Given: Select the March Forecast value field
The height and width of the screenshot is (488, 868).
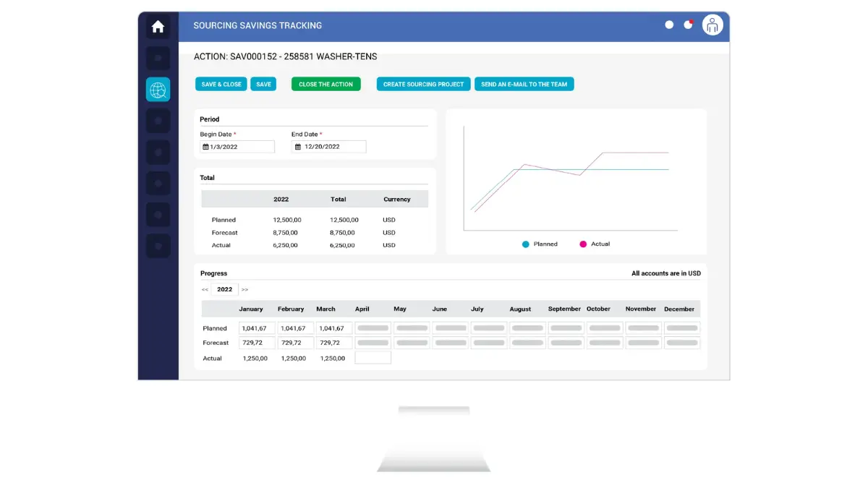Looking at the screenshot, I should pyautogui.click(x=333, y=343).
